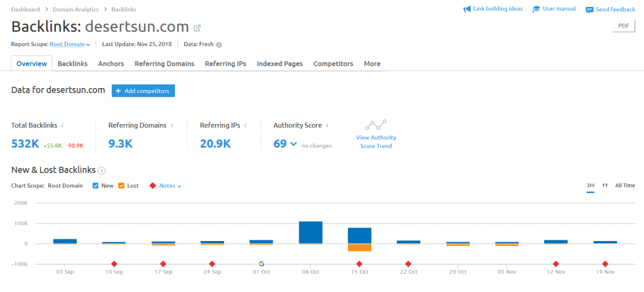Click the graduation cap User manual icon
644x292 pixels.
(x=536, y=9)
